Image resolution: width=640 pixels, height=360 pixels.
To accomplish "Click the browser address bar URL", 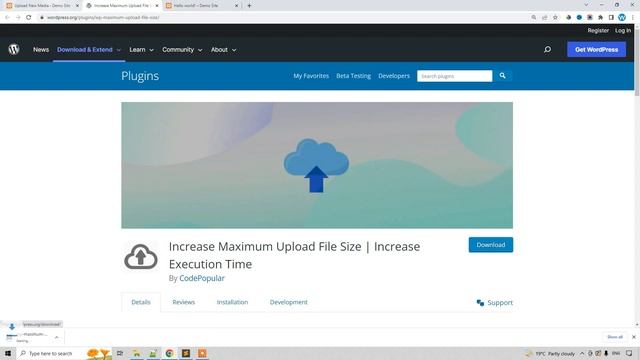I will [103, 18].
